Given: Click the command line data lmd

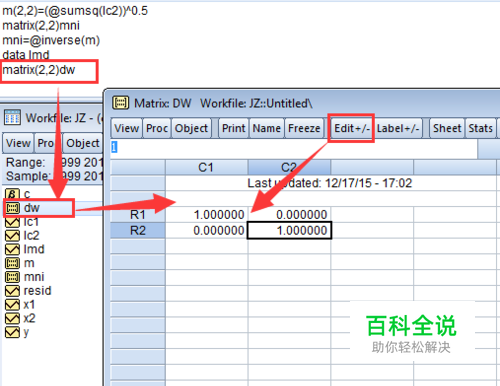Looking at the screenshot, I should [26, 55].
